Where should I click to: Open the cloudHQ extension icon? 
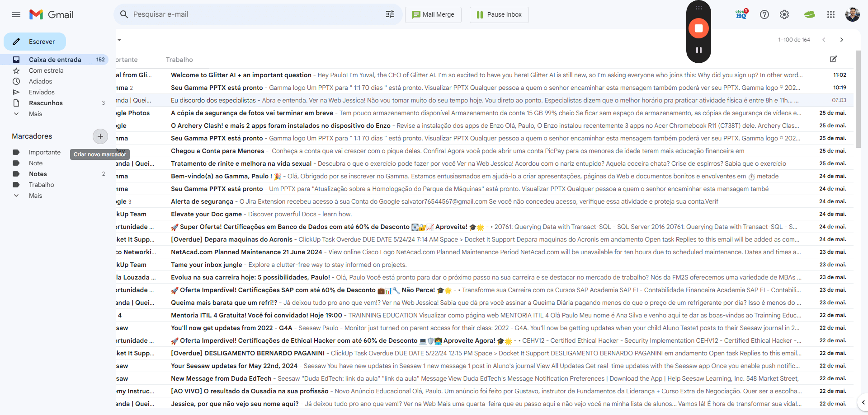point(741,14)
